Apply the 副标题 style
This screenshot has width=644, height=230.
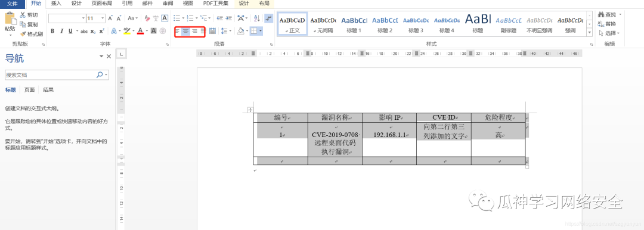[x=509, y=24]
